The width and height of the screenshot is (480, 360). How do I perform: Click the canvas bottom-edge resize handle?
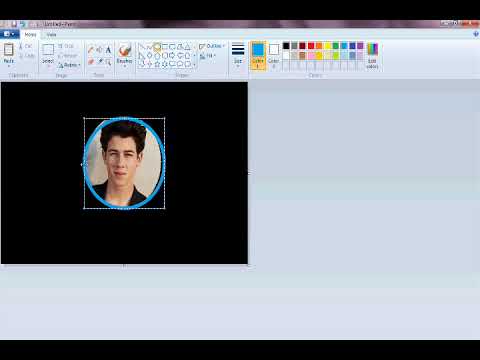click(x=124, y=266)
